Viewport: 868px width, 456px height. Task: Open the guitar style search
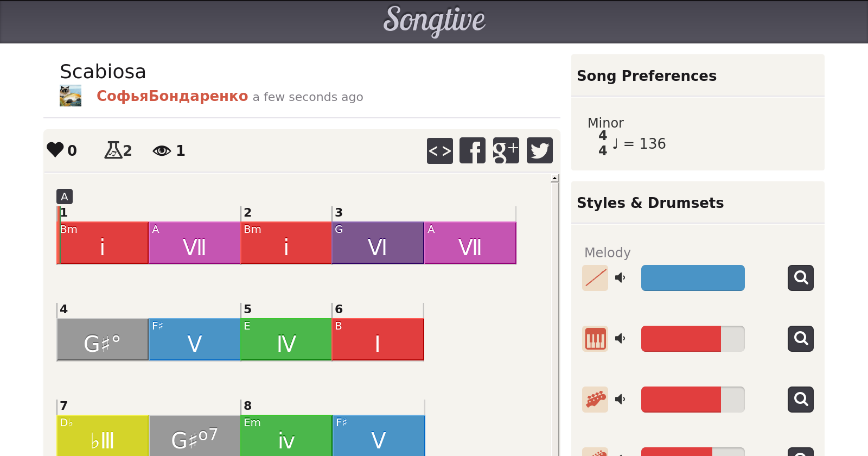point(800,400)
